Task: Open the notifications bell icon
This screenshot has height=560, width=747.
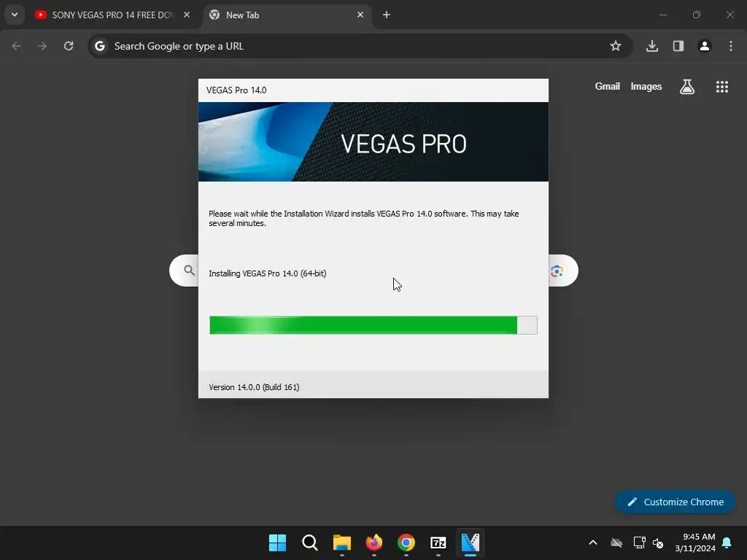Action: [x=727, y=542]
